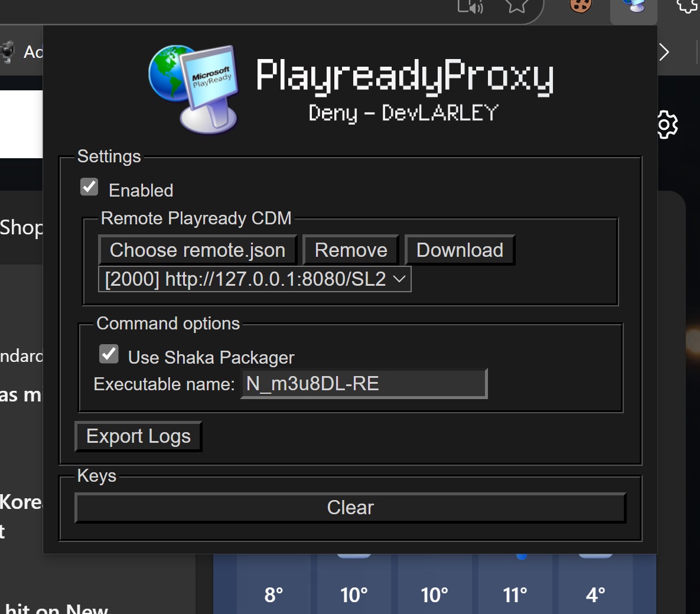Click the right chevron arrow behind popup
Image resolution: width=700 pixels, height=614 pixels.
point(664,52)
